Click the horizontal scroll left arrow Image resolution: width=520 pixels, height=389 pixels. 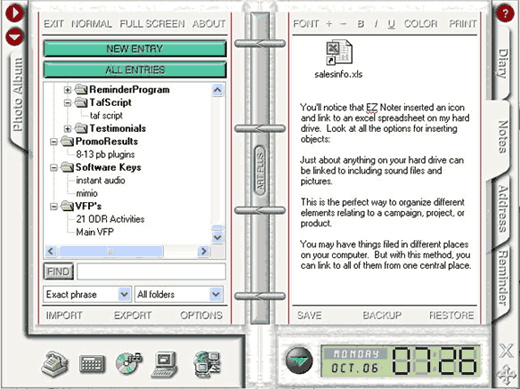point(51,251)
